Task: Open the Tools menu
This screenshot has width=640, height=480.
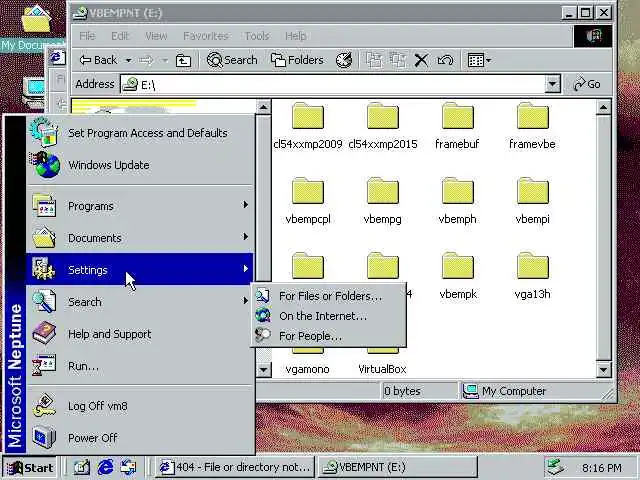Action: [x=257, y=36]
